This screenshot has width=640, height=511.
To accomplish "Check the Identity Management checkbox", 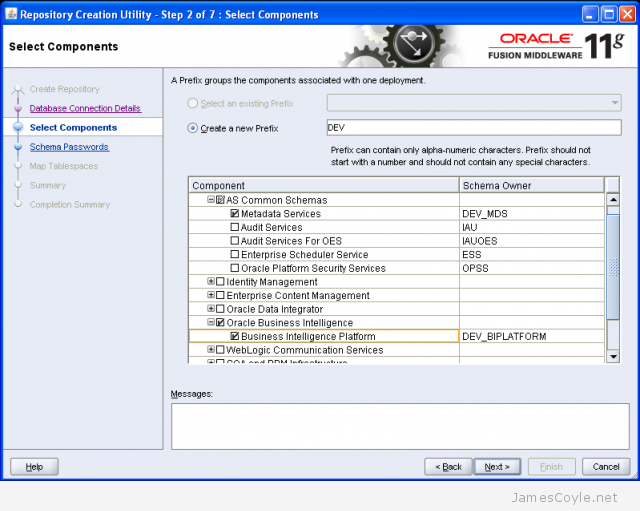I will pos(220,282).
